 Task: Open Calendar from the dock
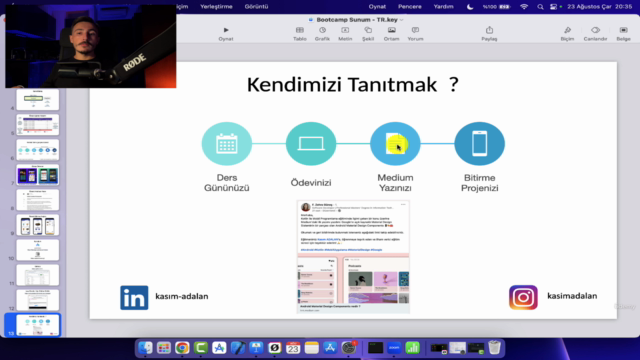coord(293,348)
